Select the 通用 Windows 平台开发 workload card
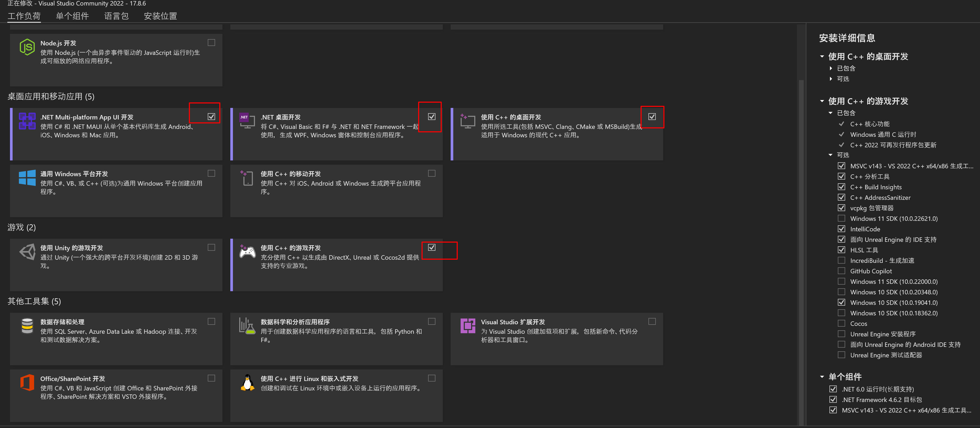The height and width of the screenshot is (428, 980). (x=116, y=191)
